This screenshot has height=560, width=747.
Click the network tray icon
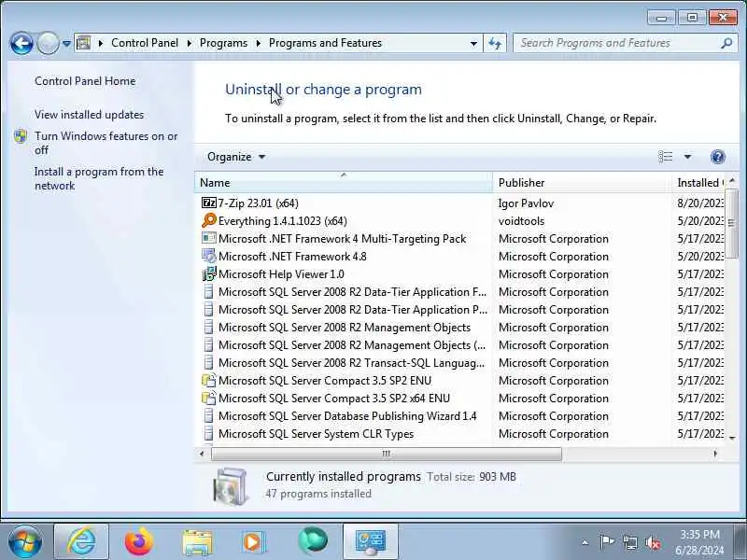[x=629, y=542]
